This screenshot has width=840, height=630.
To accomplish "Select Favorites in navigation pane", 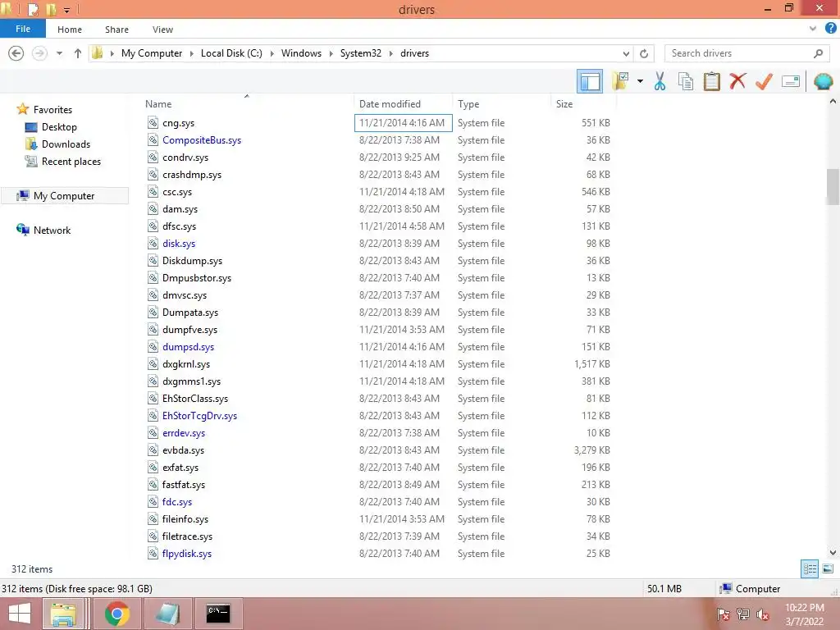I will 52,109.
